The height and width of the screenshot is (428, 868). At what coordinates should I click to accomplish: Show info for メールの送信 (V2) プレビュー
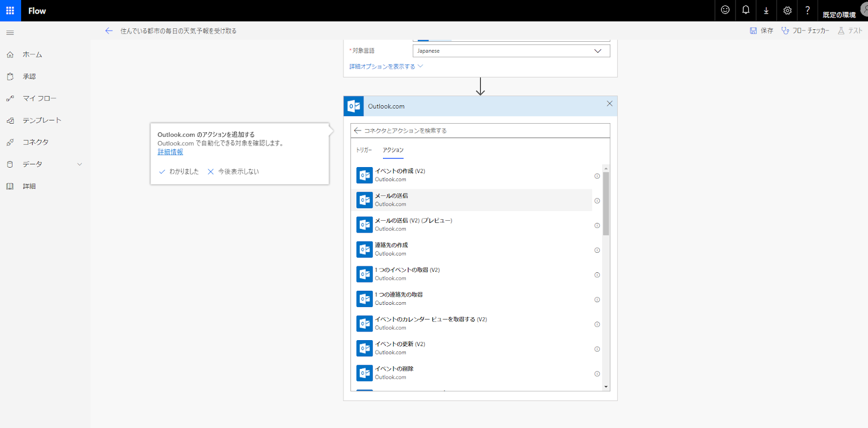[x=597, y=226]
